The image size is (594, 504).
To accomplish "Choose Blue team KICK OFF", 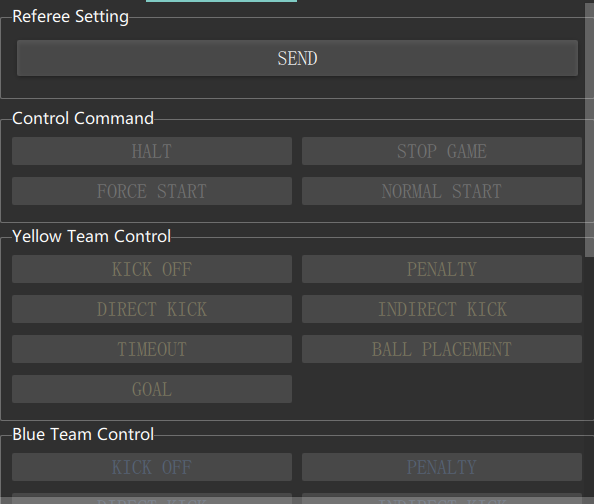I will pyautogui.click(x=152, y=467).
